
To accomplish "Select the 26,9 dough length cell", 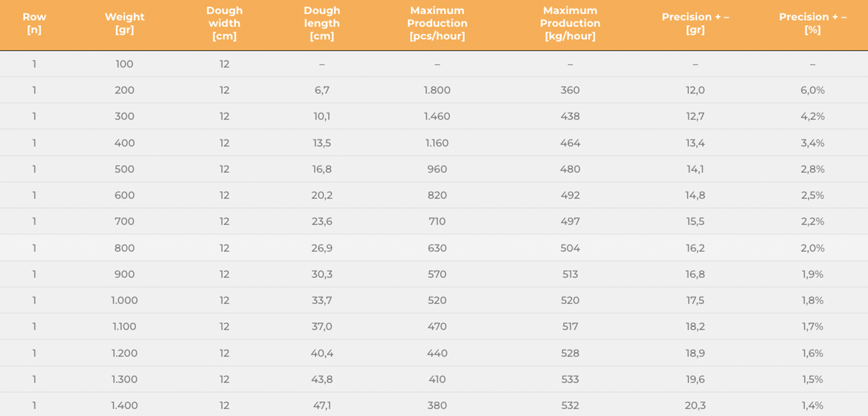I will click(322, 248).
